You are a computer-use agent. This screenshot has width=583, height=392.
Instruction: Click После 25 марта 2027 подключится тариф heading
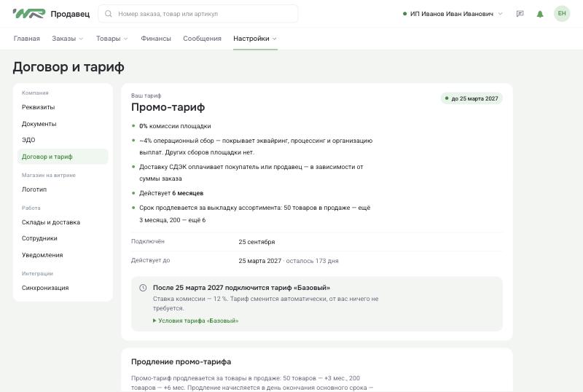241,288
